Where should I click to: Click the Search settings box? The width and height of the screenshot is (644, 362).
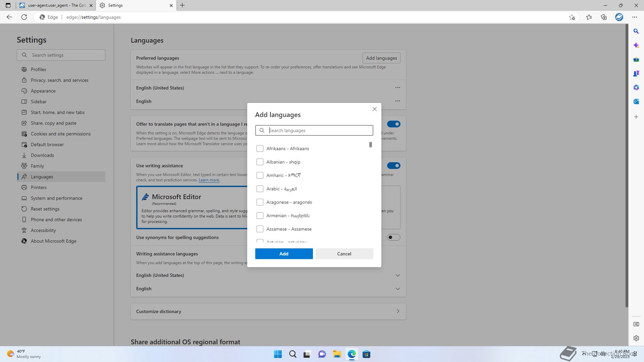[61, 55]
